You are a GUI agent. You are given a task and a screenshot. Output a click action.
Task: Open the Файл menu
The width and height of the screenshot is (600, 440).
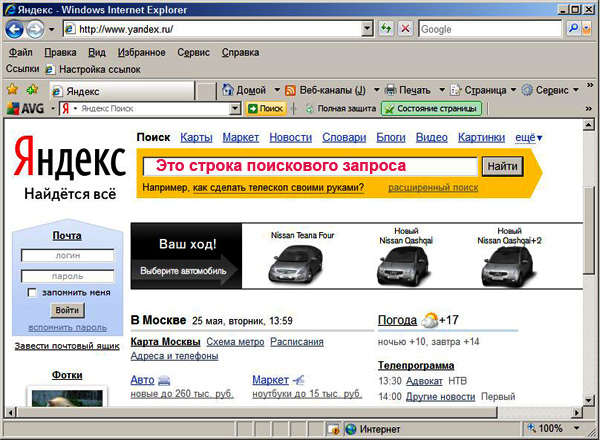[x=21, y=52]
